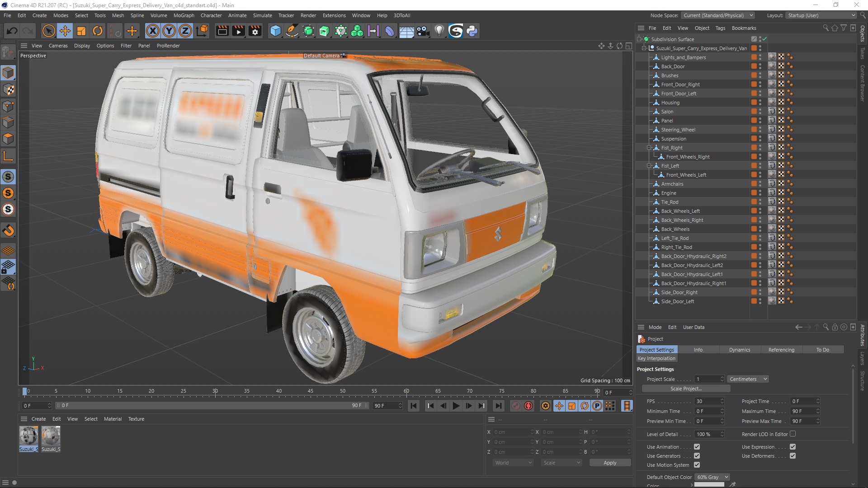Click Engine object's orange layer swatch
This screenshot has height=488, width=868.
[x=754, y=192]
